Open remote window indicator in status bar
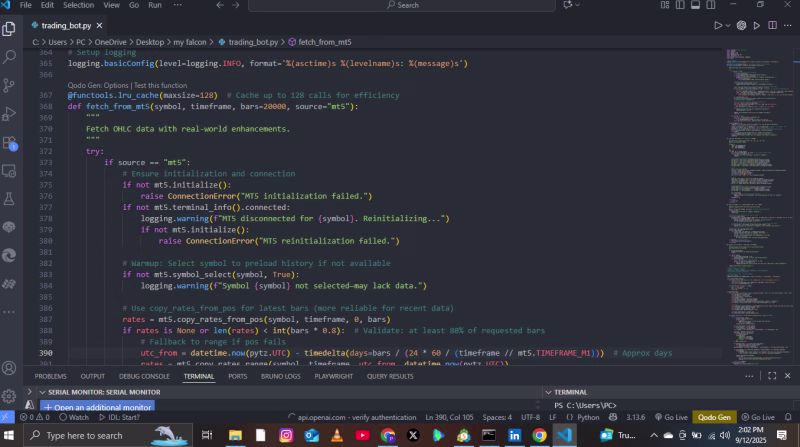This screenshot has height=447, width=800. (7, 417)
